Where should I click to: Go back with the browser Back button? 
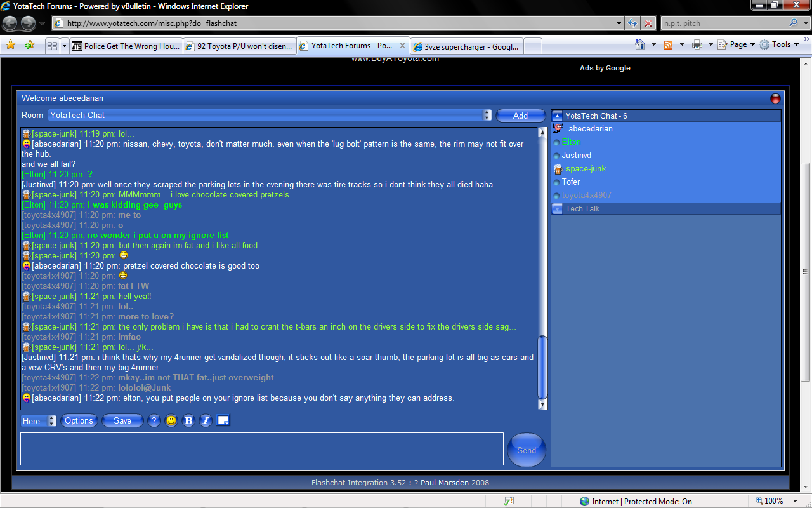pos(10,23)
